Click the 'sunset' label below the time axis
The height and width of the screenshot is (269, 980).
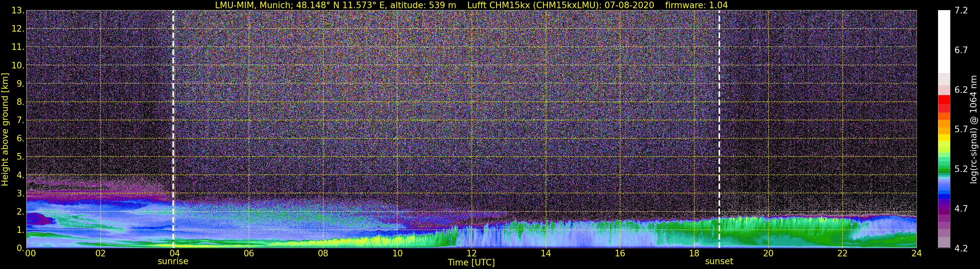tap(719, 262)
